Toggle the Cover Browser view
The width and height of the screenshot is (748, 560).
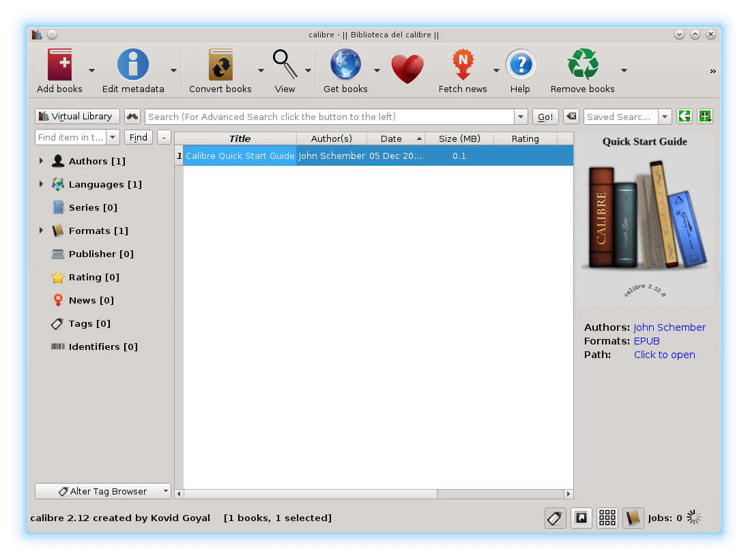coord(581,518)
